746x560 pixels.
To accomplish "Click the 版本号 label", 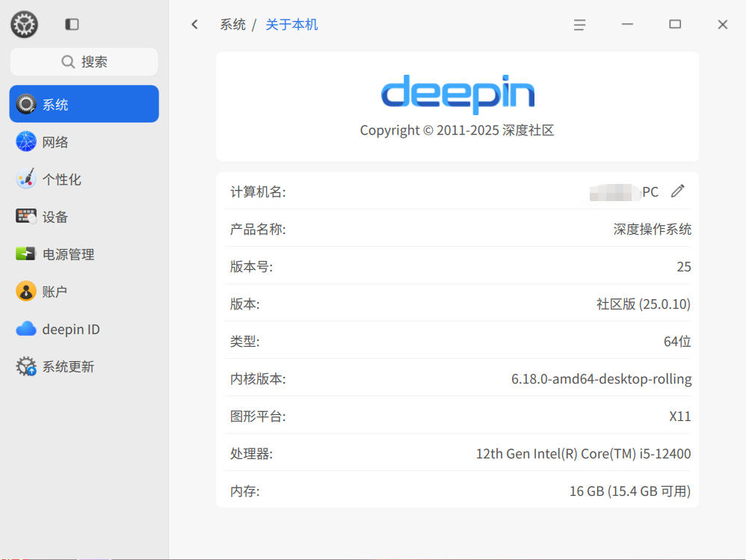I will click(251, 266).
